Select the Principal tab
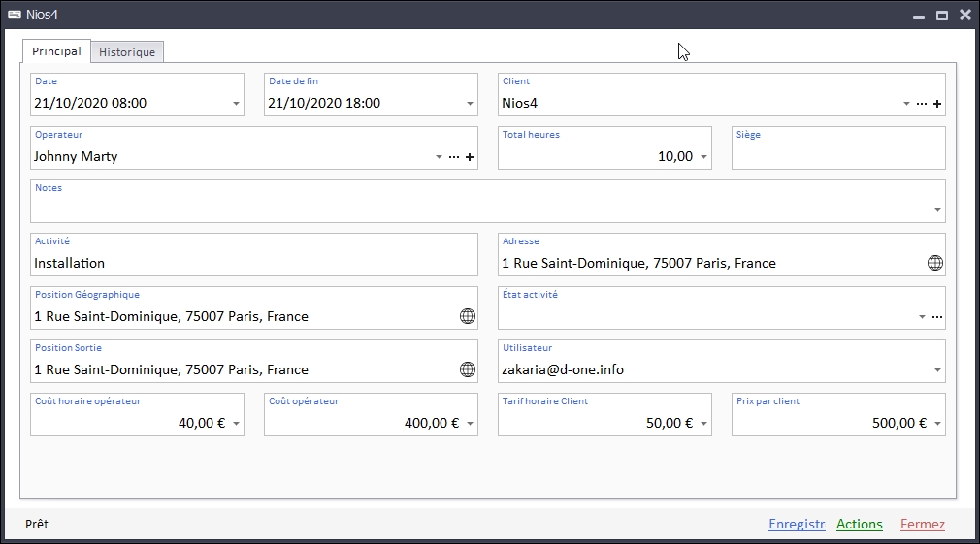 [x=56, y=51]
